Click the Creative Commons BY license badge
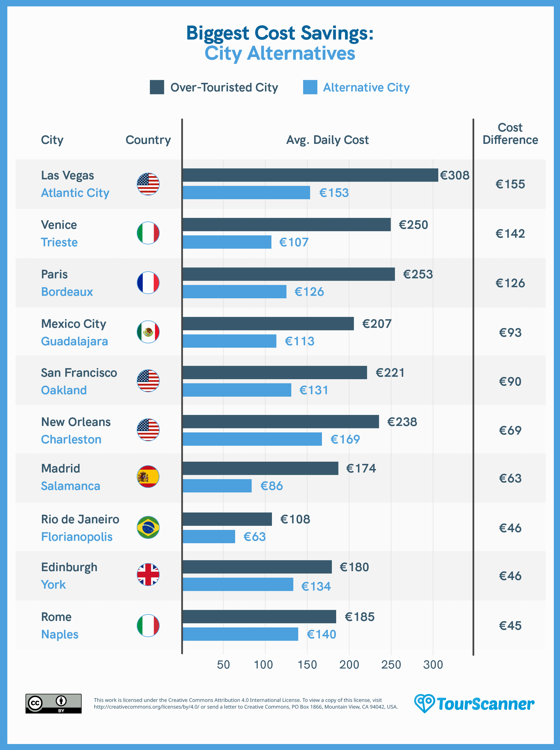560x750 pixels. pyautogui.click(x=53, y=703)
